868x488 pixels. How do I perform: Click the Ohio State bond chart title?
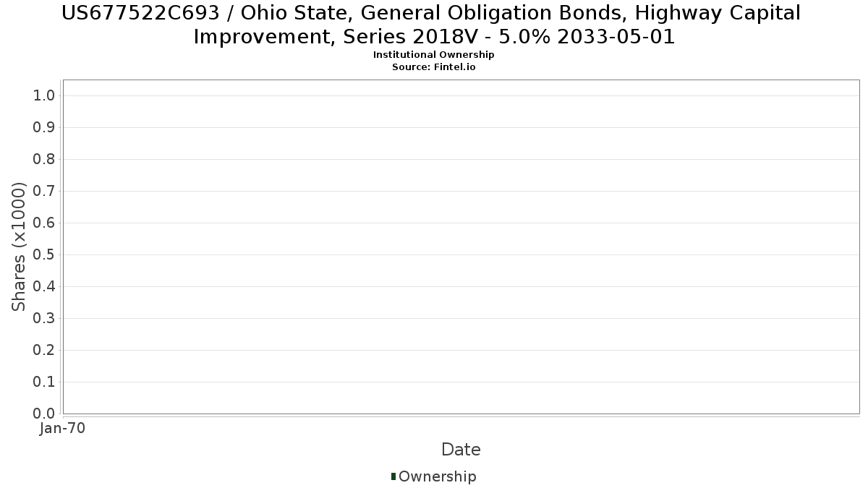[x=433, y=25]
